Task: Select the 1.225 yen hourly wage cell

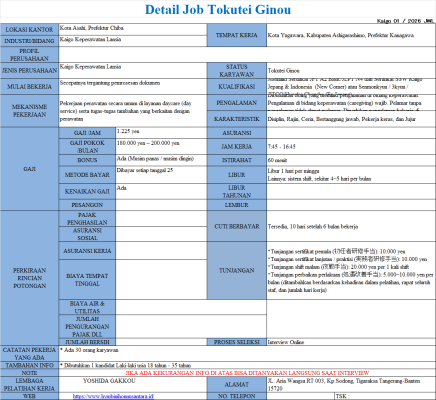Action: click(161, 133)
